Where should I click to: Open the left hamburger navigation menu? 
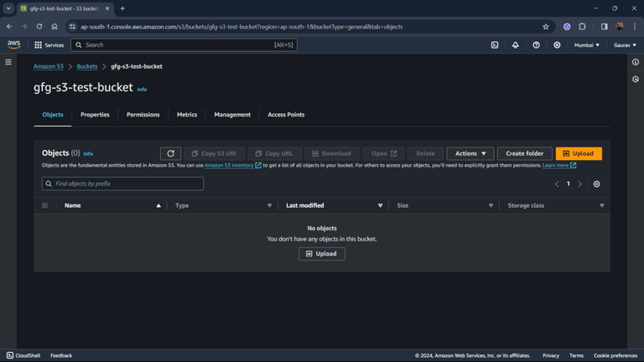(8, 62)
